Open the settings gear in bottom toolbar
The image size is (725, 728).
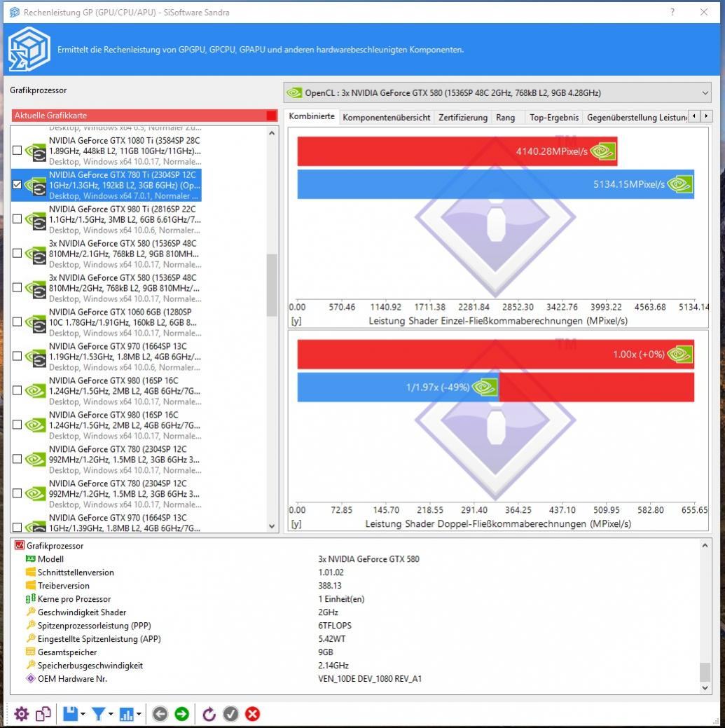point(21,713)
